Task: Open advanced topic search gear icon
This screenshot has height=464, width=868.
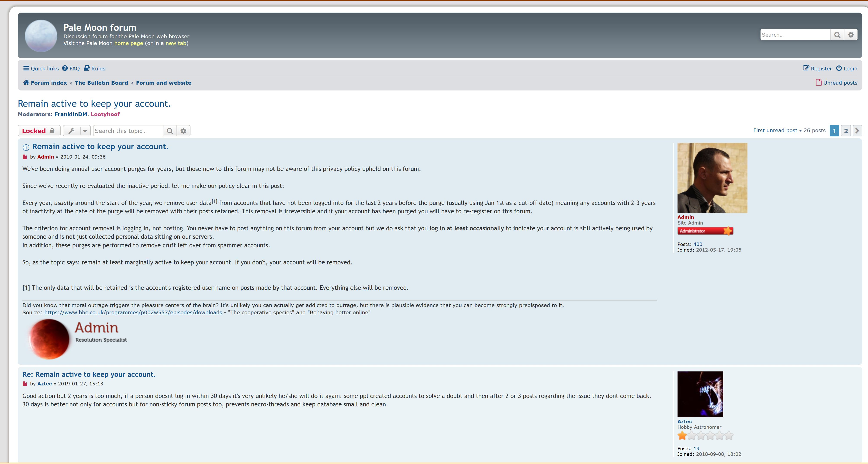Action: (x=183, y=131)
